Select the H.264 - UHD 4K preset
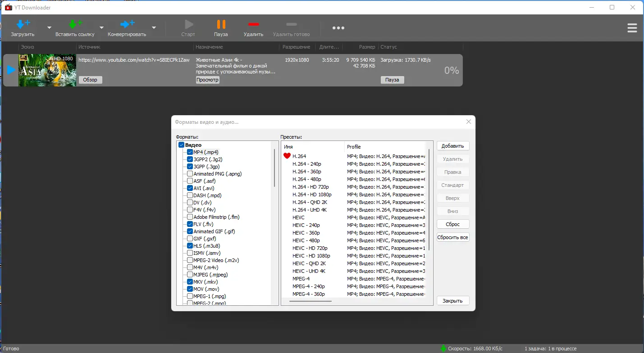The width and height of the screenshot is (644, 353). 311,210
